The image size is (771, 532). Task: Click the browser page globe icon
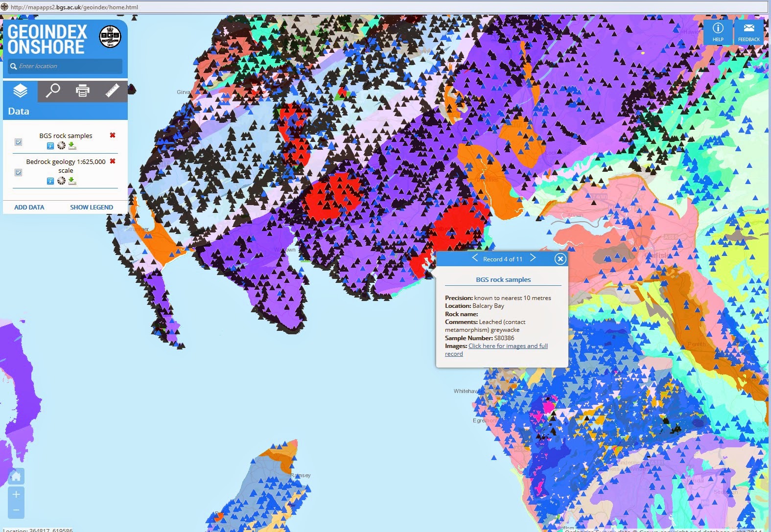5,7
